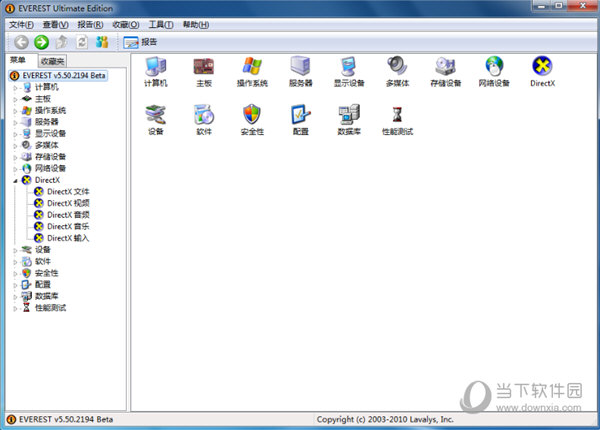
Task: Open the 报告(R) menu
Action: click(90, 25)
